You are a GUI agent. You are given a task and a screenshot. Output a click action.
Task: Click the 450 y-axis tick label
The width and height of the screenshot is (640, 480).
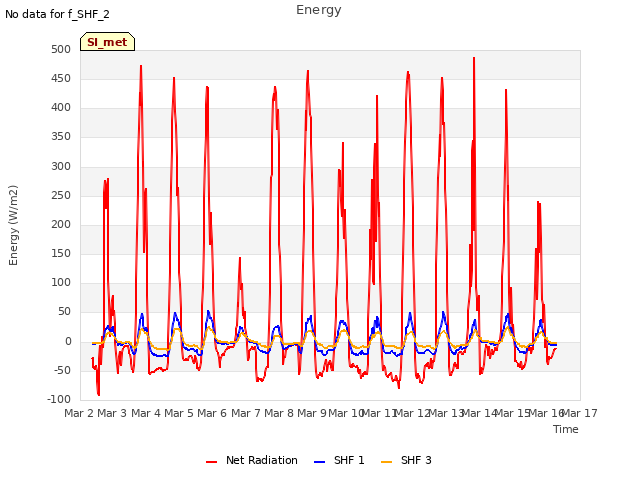(61, 78)
